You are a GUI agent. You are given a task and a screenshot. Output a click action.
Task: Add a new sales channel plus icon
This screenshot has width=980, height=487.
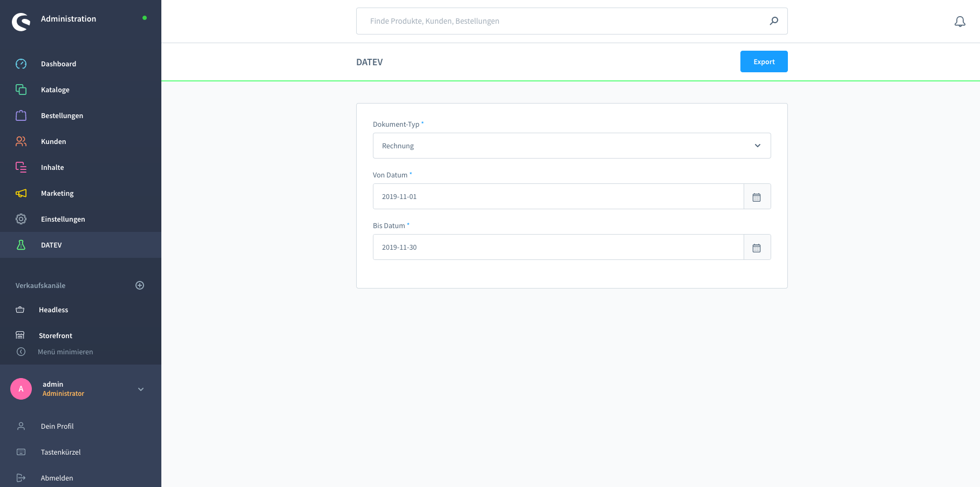pos(140,285)
